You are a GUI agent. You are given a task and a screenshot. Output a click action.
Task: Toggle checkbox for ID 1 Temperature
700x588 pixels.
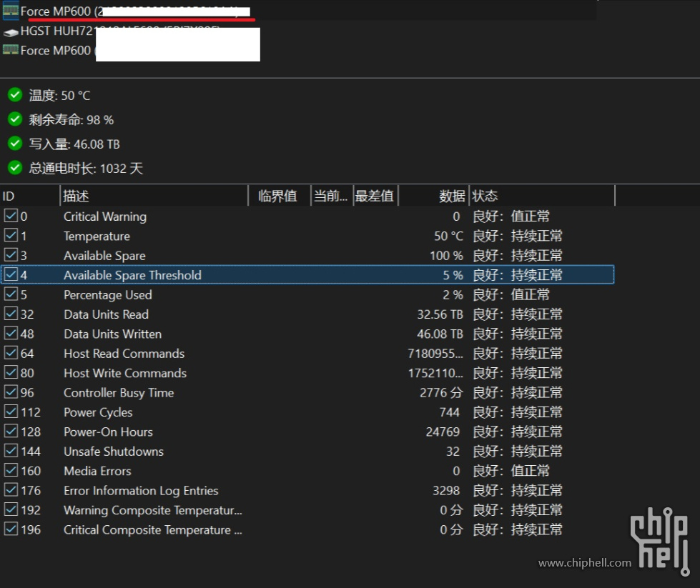tap(11, 236)
